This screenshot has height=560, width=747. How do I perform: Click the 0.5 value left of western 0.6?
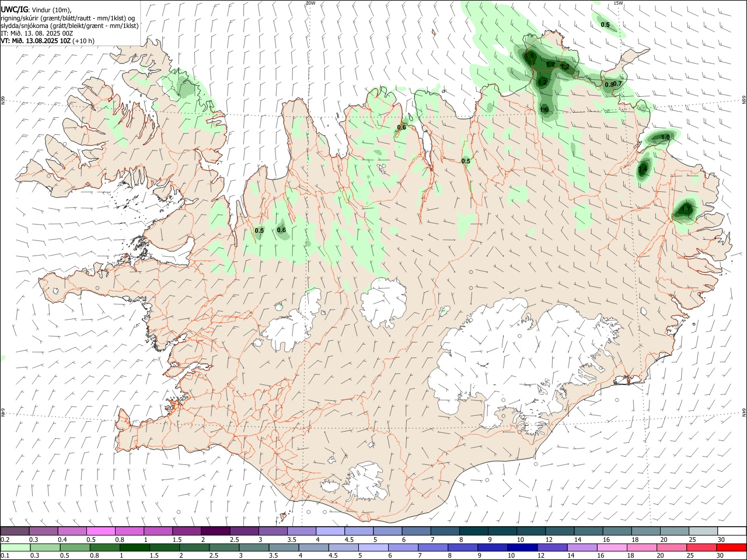coord(259,230)
